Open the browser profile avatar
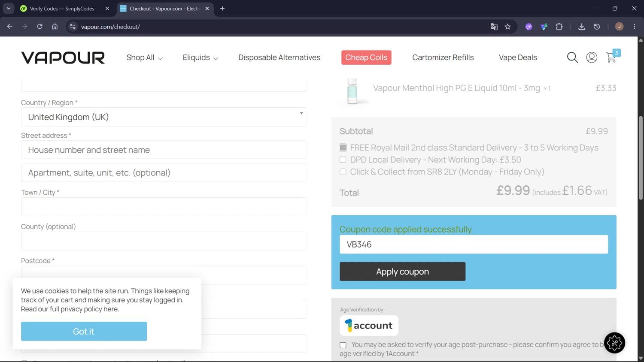This screenshot has width=644, height=362. (x=619, y=27)
